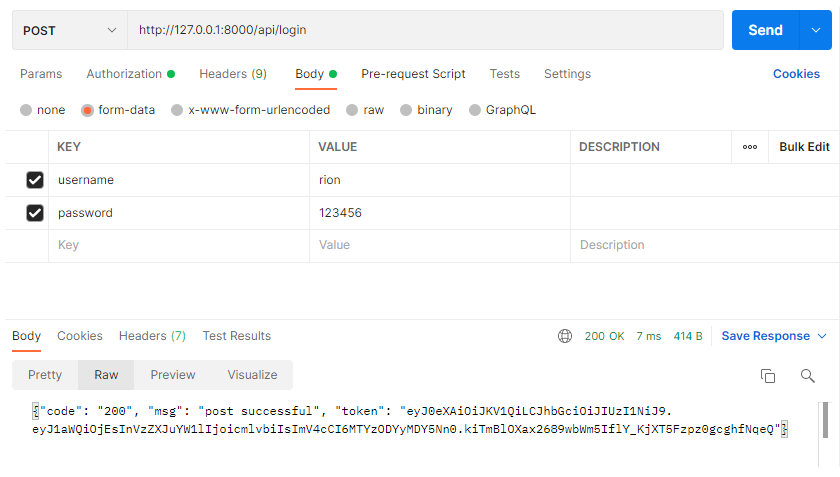Screen dimensions: 840x477
Task: Open response Headers (7) tab
Action: 152,336
